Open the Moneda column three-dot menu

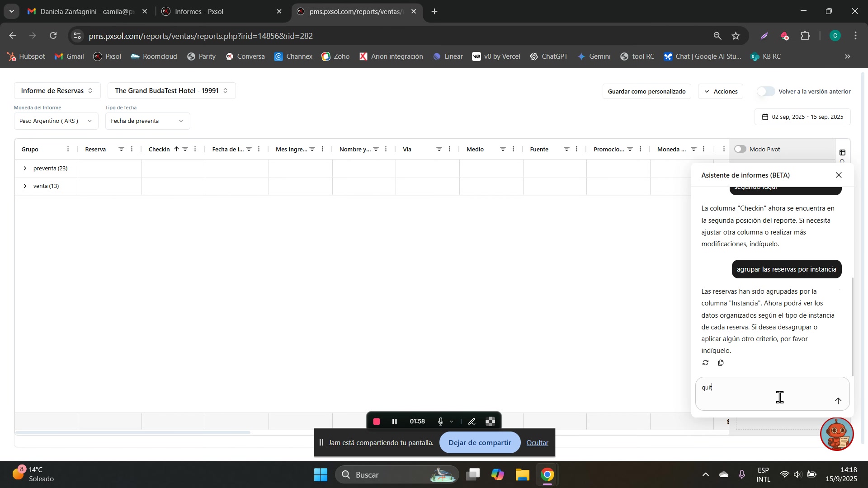click(704, 149)
